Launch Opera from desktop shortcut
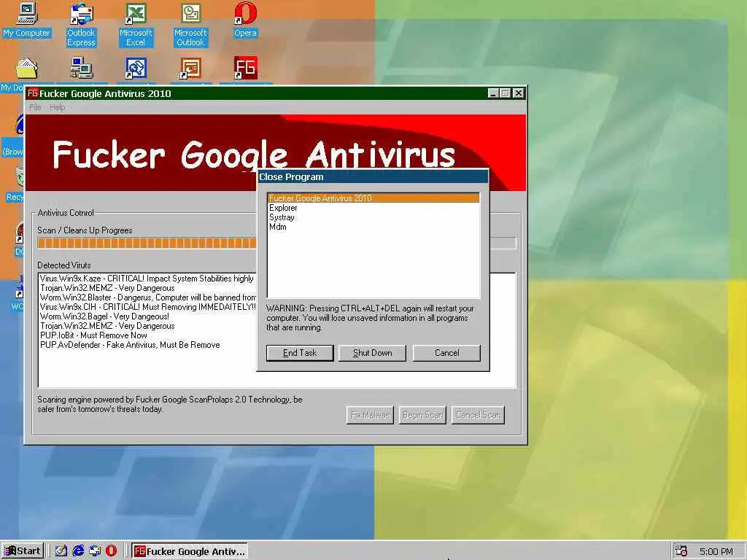The height and width of the screenshot is (560, 747). pyautogui.click(x=245, y=19)
